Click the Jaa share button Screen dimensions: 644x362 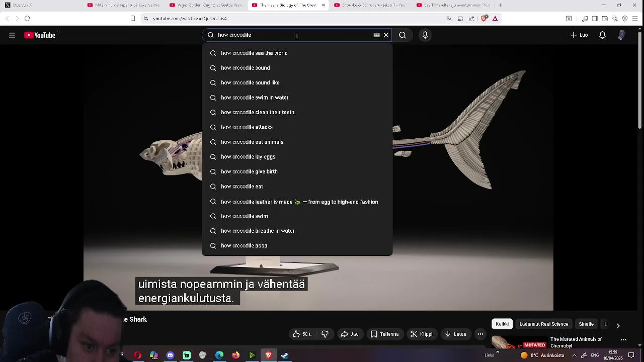click(349, 334)
